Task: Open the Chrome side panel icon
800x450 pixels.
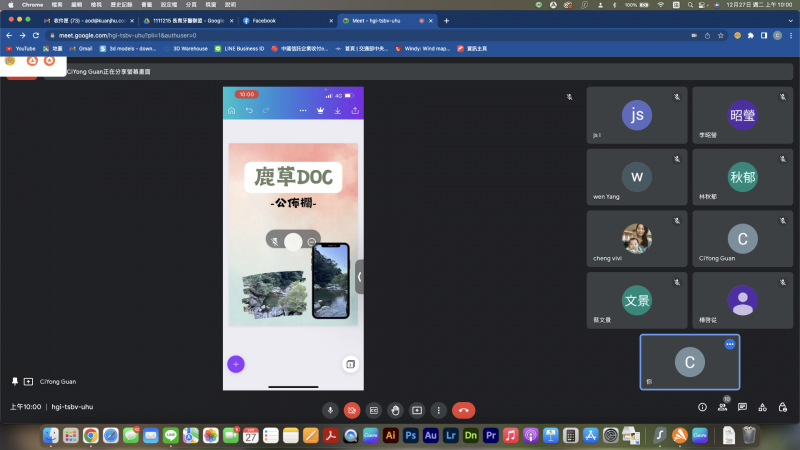Action: (x=764, y=35)
